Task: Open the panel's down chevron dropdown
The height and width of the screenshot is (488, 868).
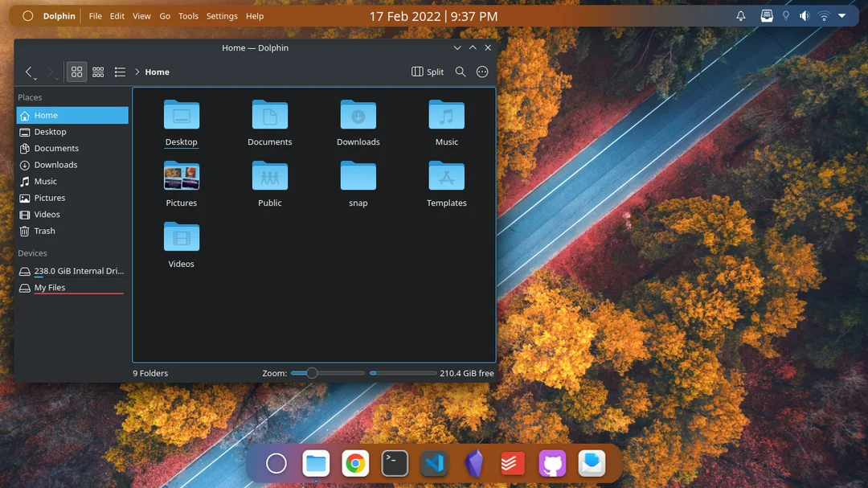Action: 841,15
